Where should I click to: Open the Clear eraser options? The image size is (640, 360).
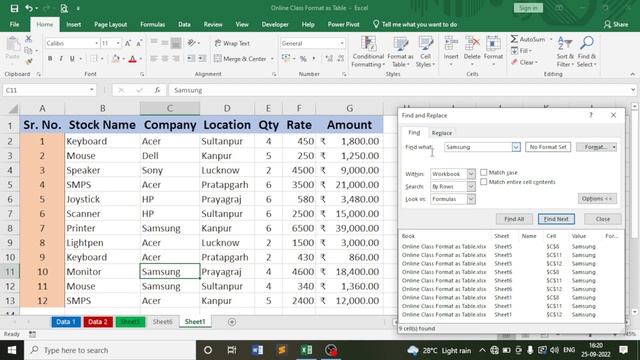[x=524, y=62]
